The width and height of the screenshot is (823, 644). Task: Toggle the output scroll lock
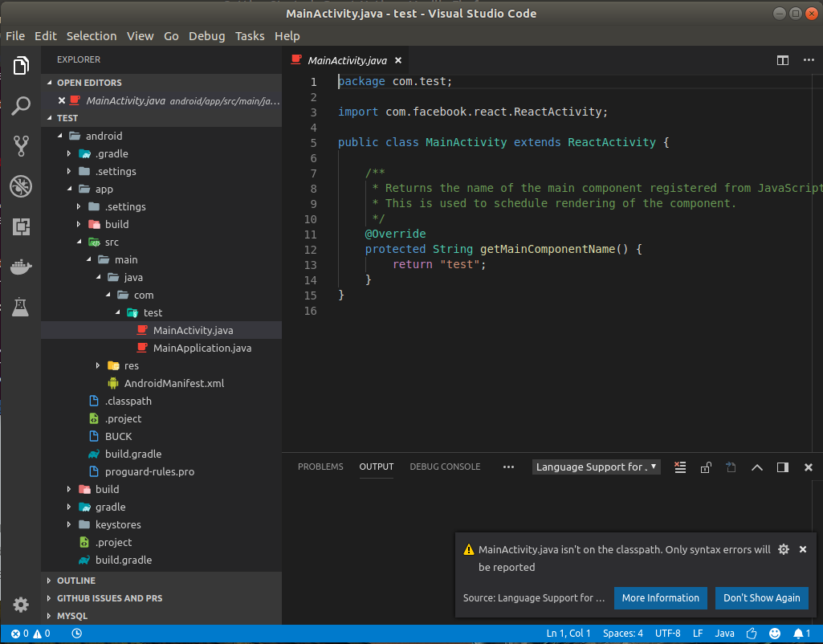coord(706,467)
